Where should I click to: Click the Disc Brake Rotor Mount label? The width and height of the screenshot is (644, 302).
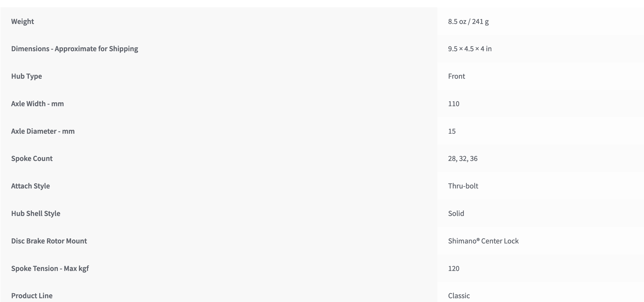[x=49, y=241]
